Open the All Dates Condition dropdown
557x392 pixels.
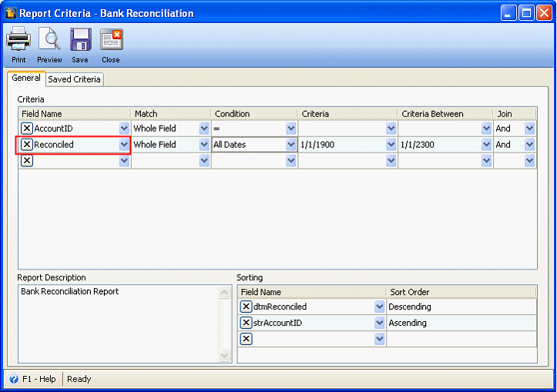[x=291, y=145]
